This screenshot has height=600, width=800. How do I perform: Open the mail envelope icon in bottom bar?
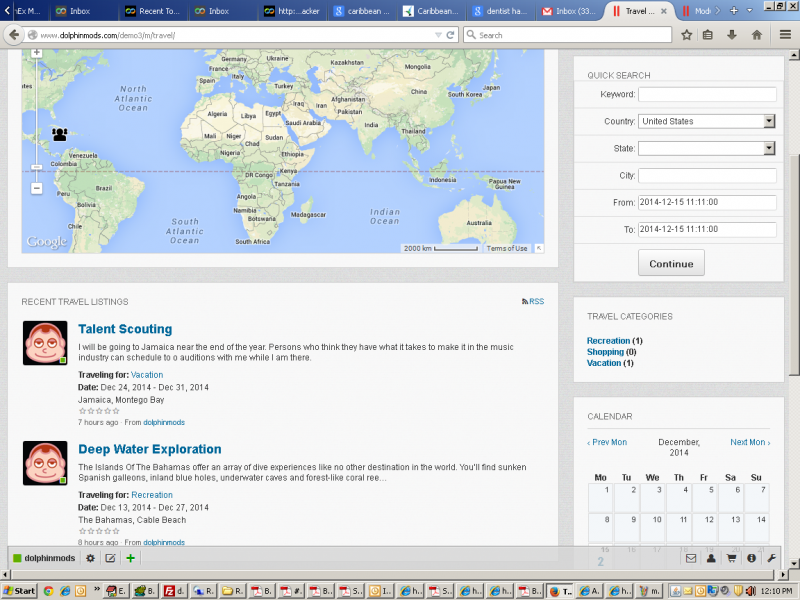[x=690, y=558]
